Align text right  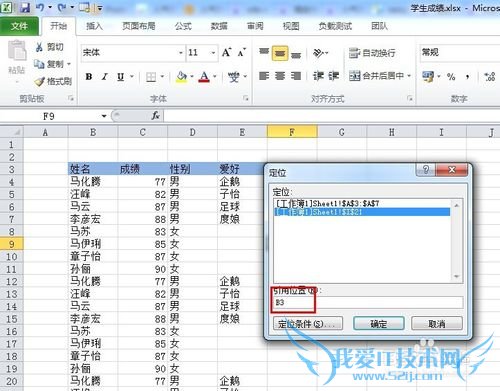click(296, 76)
